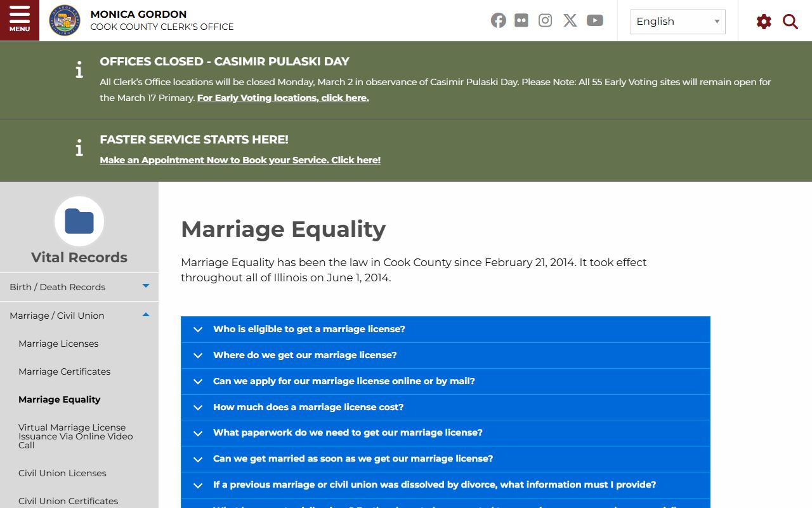Viewport: 812px width, 508px height.
Task: Open the Instagram social icon
Action: pyautogui.click(x=545, y=20)
